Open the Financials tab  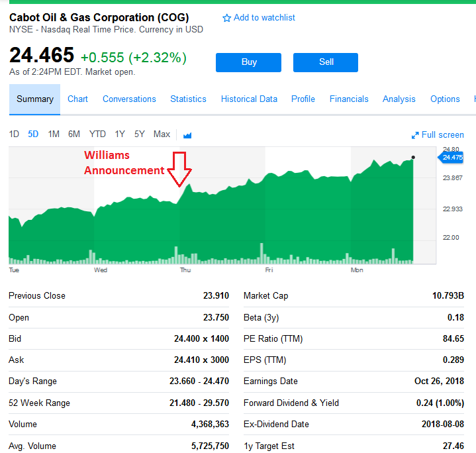(x=349, y=99)
